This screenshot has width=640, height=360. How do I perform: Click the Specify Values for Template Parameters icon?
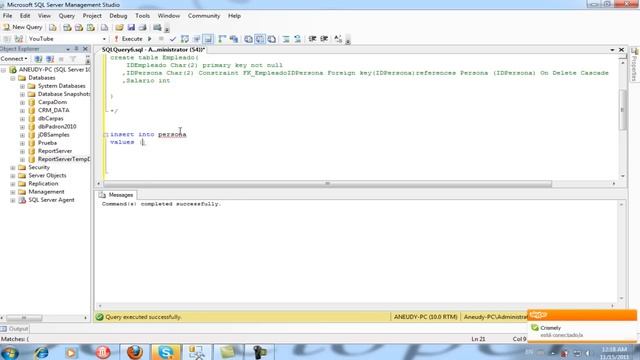(338, 39)
